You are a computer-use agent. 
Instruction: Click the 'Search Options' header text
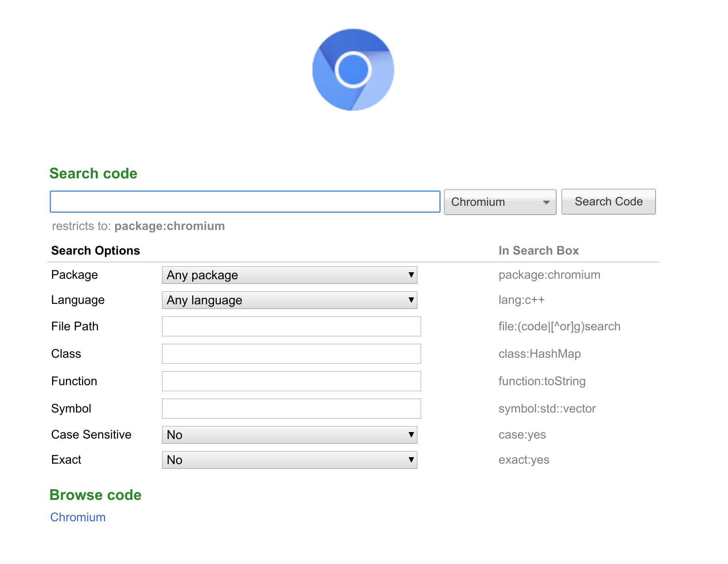click(96, 250)
